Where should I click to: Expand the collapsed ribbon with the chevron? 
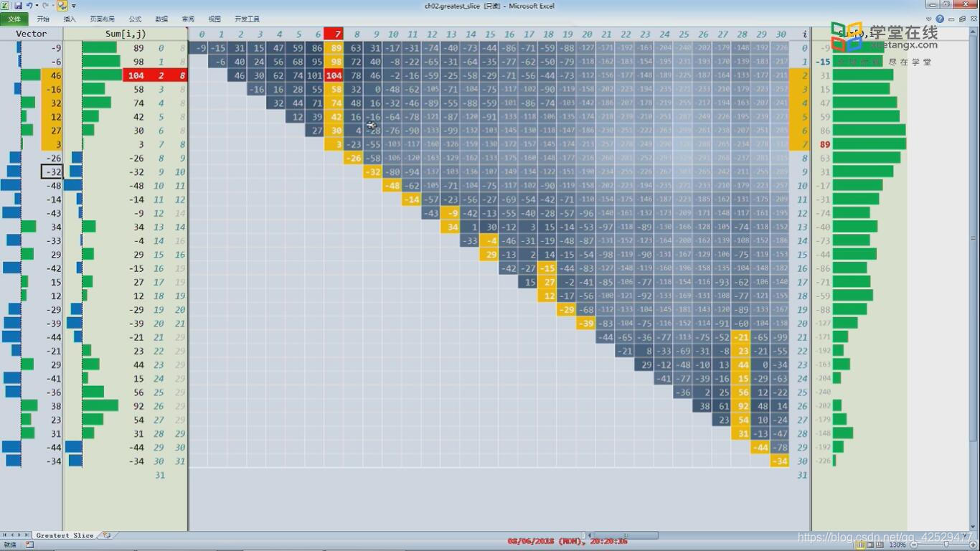tap(929, 19)
